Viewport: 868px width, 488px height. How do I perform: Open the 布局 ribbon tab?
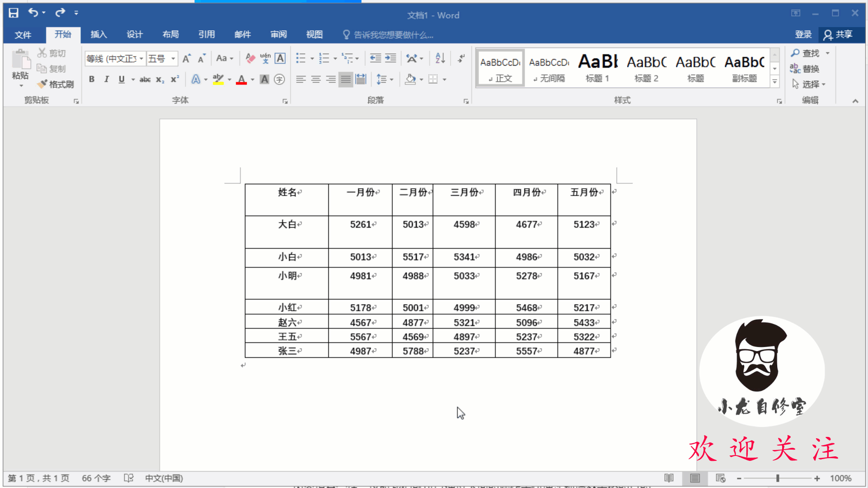point(170,34)
